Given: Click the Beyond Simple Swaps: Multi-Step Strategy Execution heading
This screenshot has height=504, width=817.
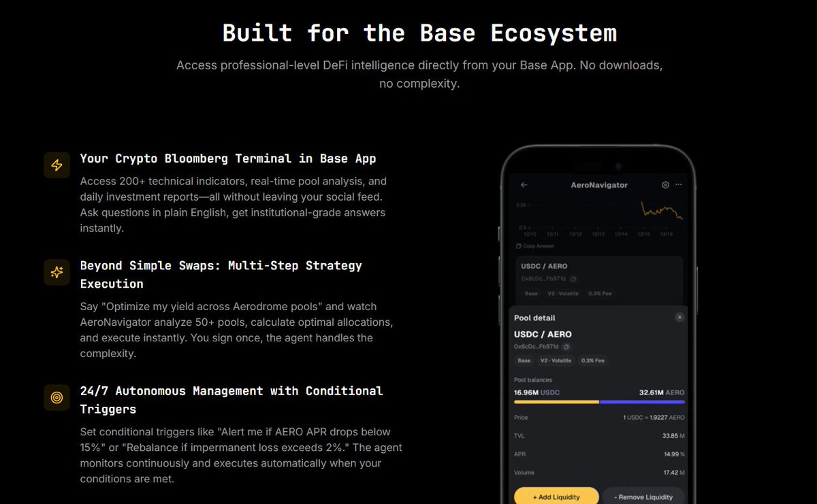Looking at the screenshot, I should click(x=221, y=275).
